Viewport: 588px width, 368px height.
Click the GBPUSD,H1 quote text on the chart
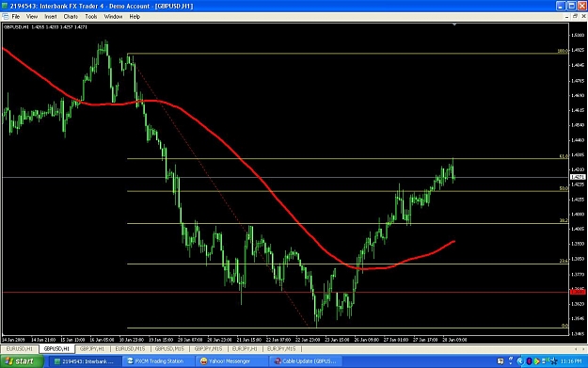pyautogui.click(x=45, y=27)
